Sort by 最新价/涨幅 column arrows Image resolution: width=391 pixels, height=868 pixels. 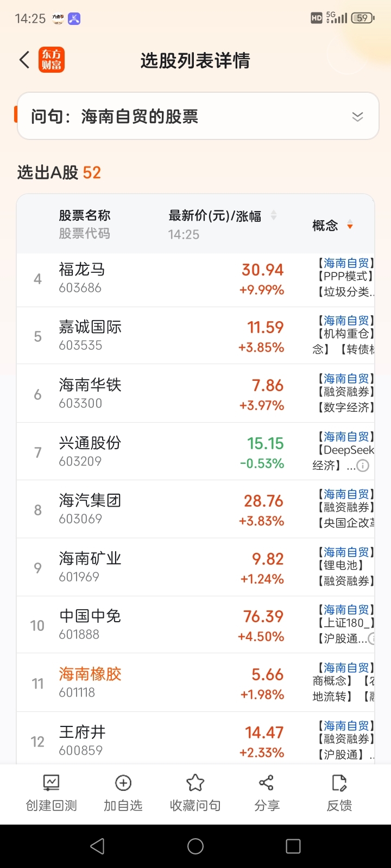[274, 216]
